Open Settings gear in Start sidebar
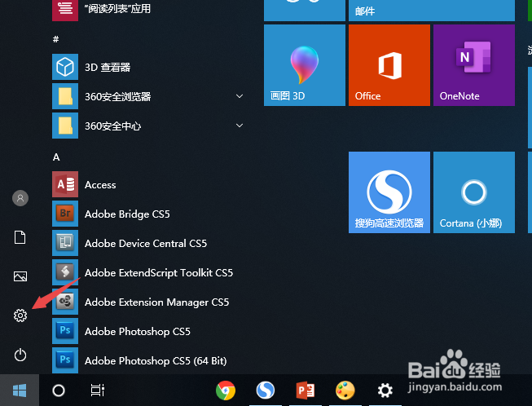The width and height of the screenshot is (532, 406). tap(20, 316)
